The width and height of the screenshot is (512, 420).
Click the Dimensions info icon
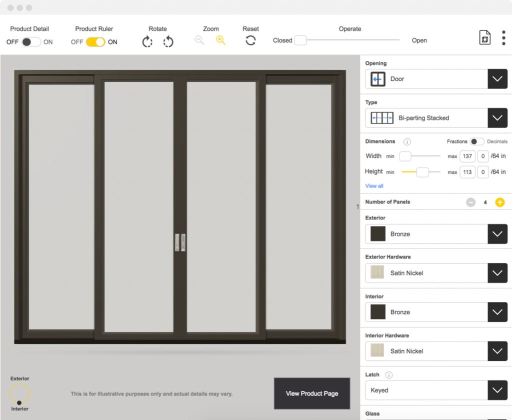(407, 141)
